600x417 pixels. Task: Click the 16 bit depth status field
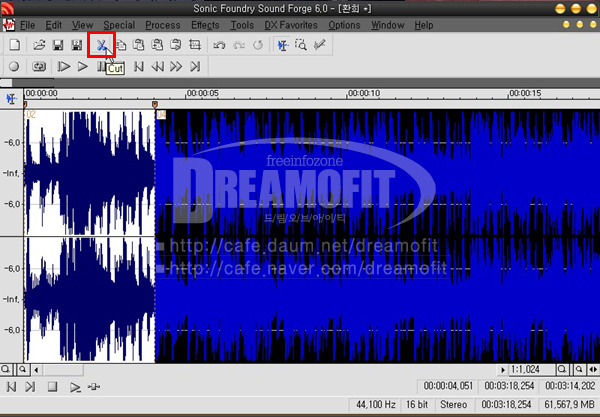tap(417, 404)
